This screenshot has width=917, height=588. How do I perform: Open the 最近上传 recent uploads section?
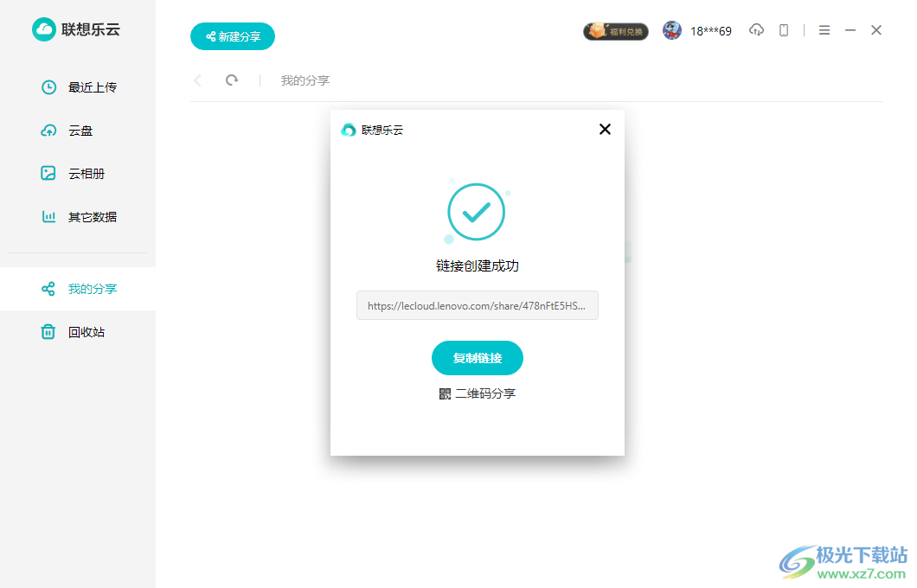pos(79,87)
